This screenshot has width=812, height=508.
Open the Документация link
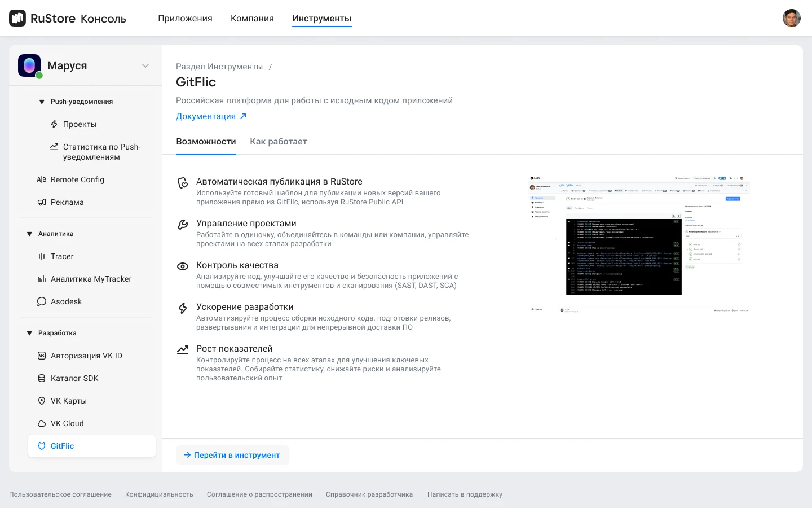pyautogui.click(x=206, y=116)
